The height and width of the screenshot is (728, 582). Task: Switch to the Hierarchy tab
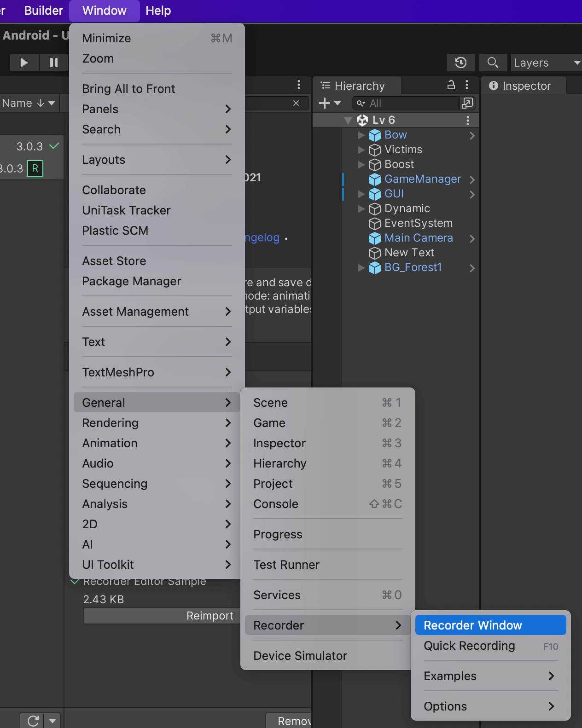[357, 86]
